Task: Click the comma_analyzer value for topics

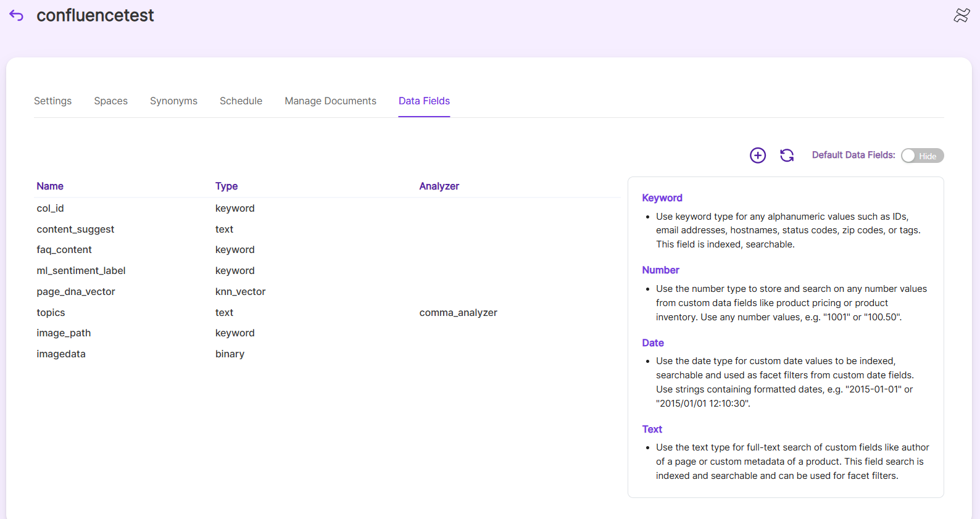Action: coord(458,312)
